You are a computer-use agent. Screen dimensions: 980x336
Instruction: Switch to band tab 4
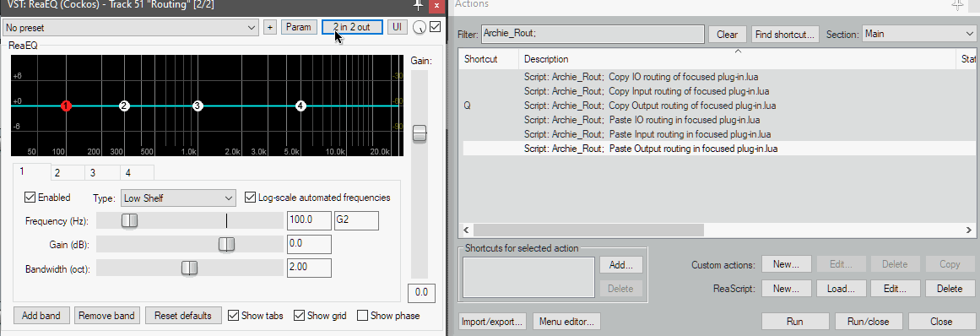[x=137, y=173]
